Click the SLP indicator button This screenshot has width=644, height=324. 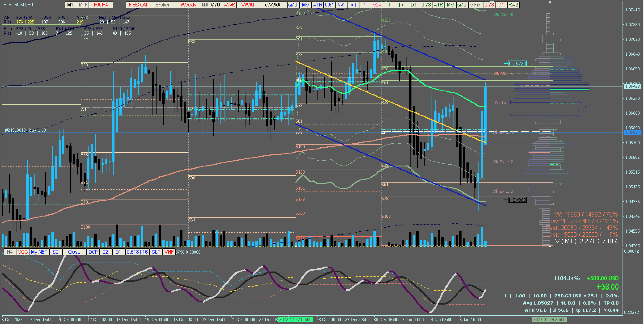pyautogui.click(x=156, y=252)
